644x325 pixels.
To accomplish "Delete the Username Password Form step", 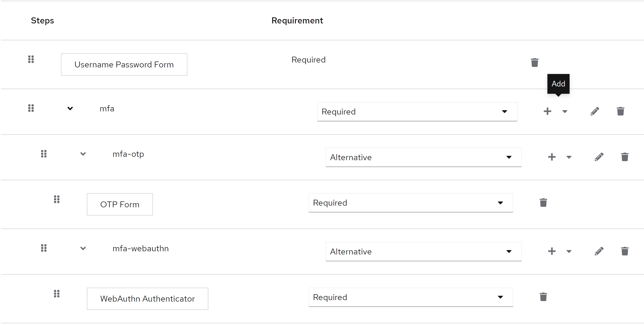I will [534, 62].
